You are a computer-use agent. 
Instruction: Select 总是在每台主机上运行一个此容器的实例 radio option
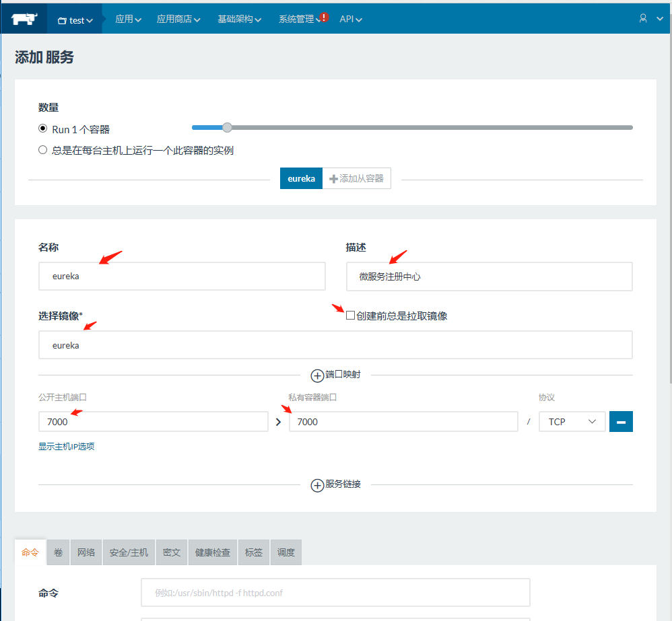(x=42, y=150)
